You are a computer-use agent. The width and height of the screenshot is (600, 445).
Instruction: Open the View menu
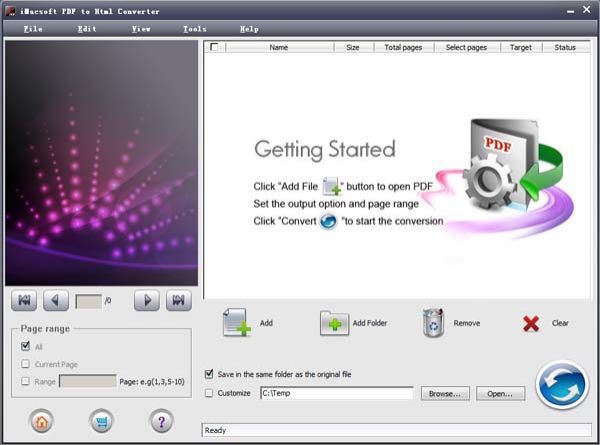(141, 29)
